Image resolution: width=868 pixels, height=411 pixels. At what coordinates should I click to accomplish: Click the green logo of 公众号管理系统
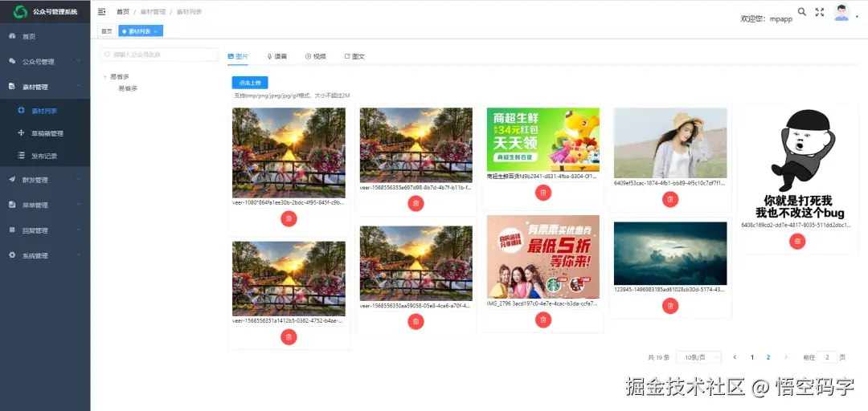[20, 11]
